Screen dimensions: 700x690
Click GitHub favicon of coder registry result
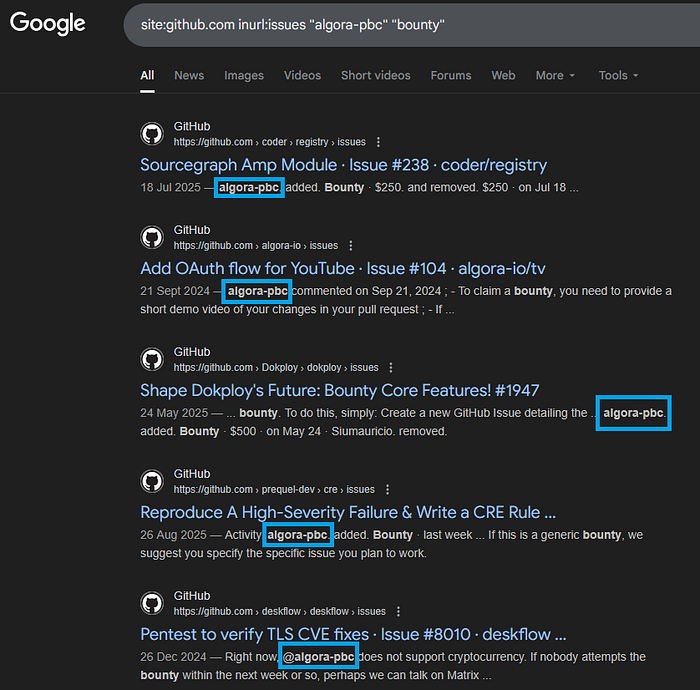click(152, 133)
